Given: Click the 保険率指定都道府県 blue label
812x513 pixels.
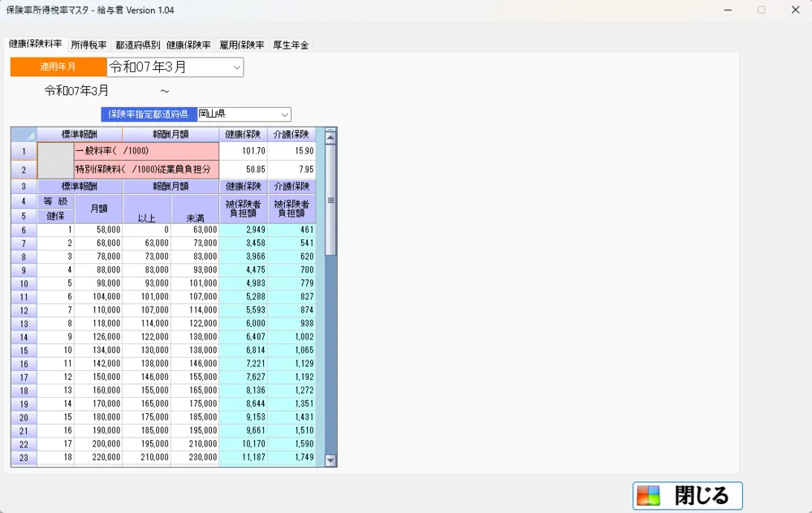Looking at the screenshot, I should (x=149, y=114).
